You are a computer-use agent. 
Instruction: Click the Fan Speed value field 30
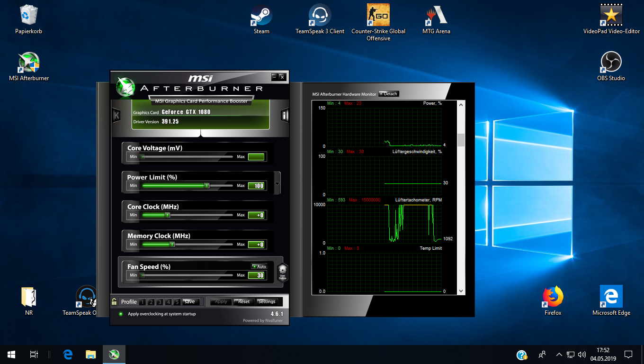(x=256, y=275)
